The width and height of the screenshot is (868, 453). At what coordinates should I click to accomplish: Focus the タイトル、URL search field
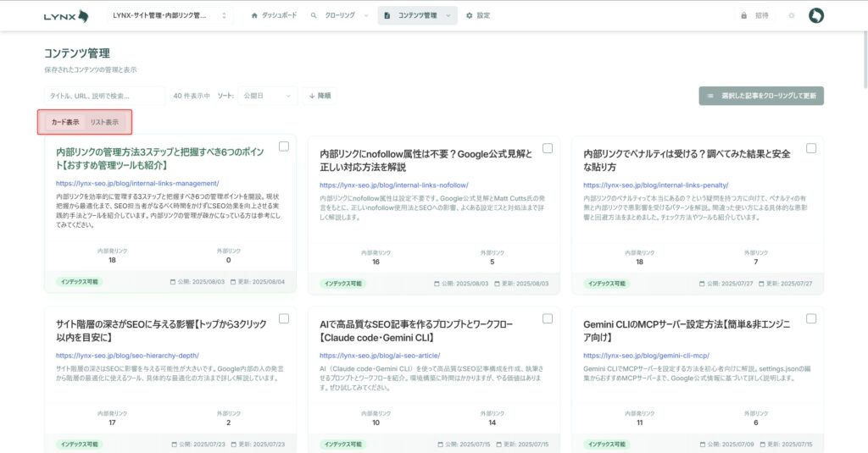click(x=104, y=96)
